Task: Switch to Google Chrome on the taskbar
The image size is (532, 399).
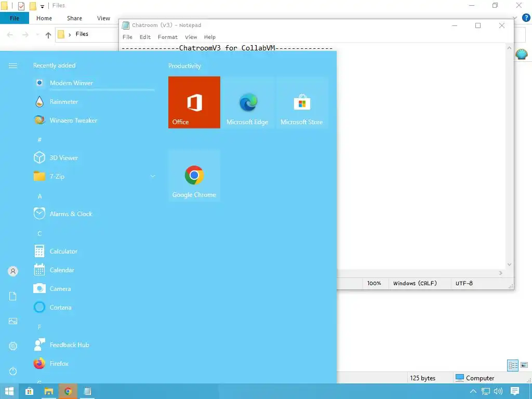Action: [x=68, y=391]
